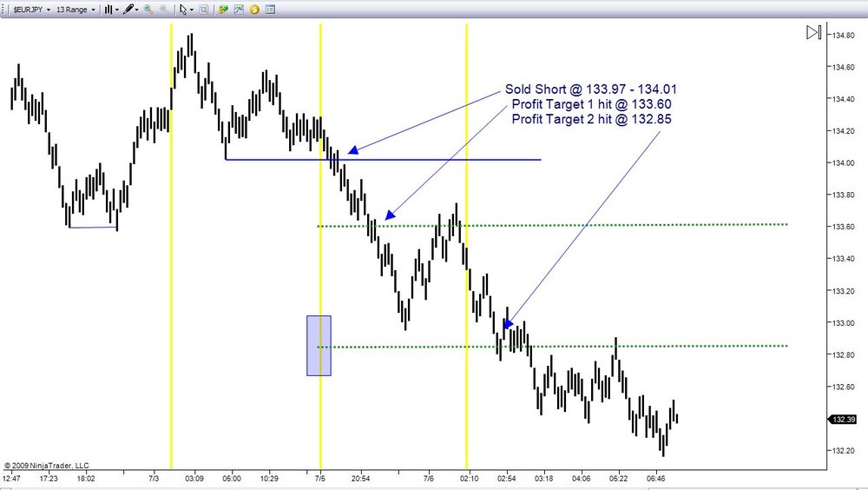Expand the chart style dropdown arrow

[x=117, y=10]
